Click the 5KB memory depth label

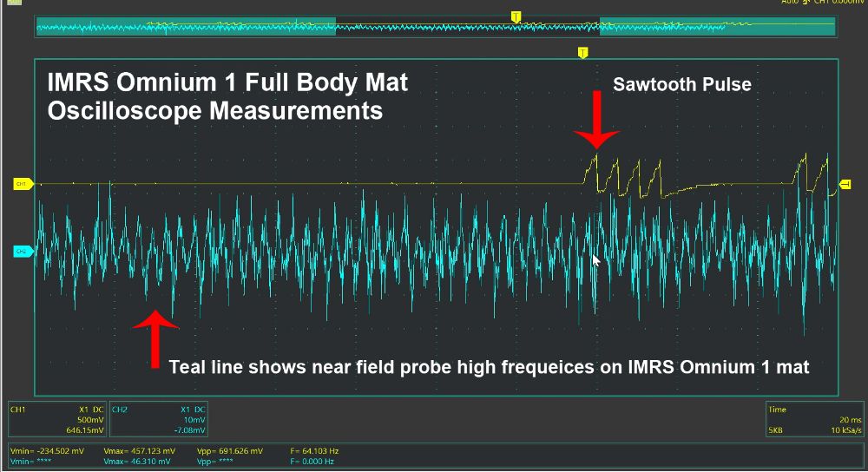[775, 430]
